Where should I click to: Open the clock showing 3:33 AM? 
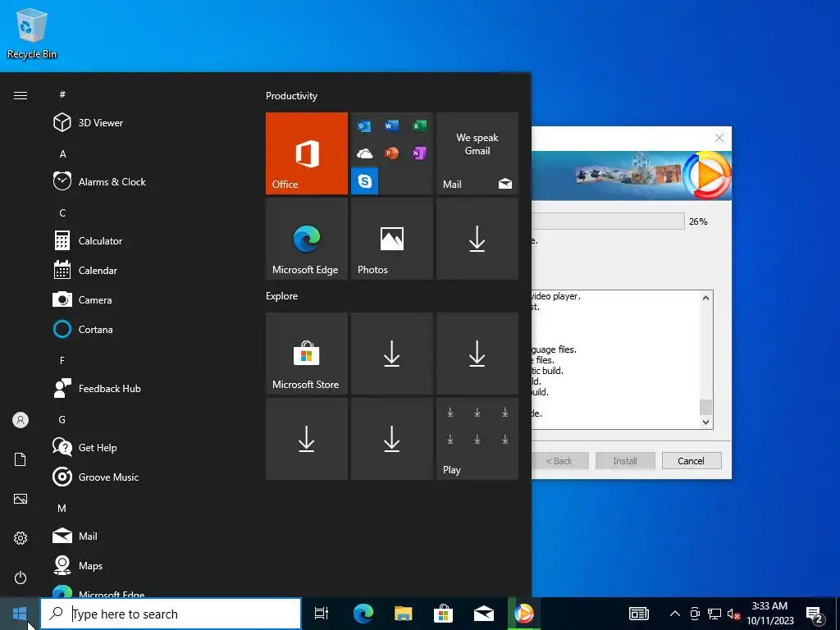(x=770, y=614)
